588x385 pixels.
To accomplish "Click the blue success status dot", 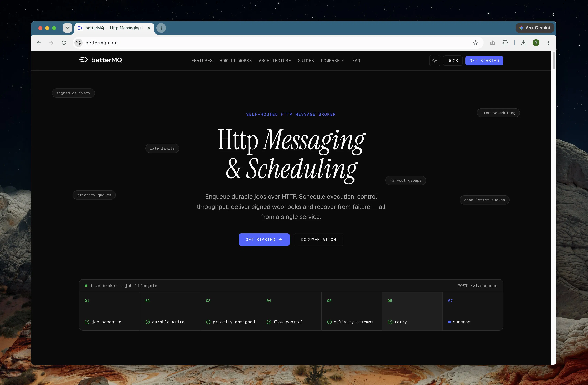I will (x=450, y=322).
